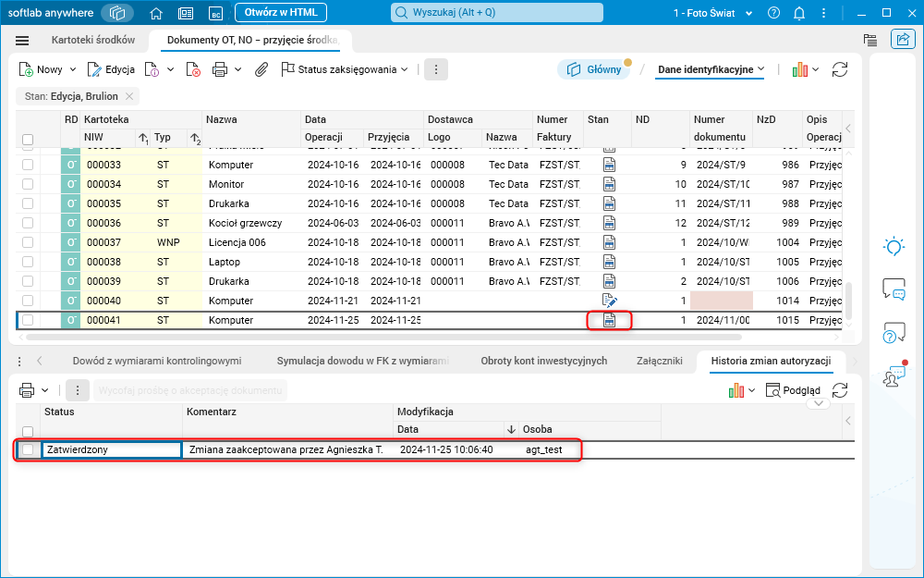Screen dimensions: 924x578
Task: Open the Dane identyfikacyjne view dropdown
Action: coord(711,69)
